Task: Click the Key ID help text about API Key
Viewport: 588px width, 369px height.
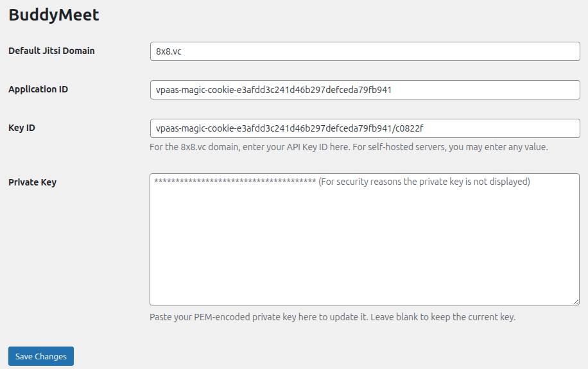Action: pyautogui.click(x=349, y=147)
